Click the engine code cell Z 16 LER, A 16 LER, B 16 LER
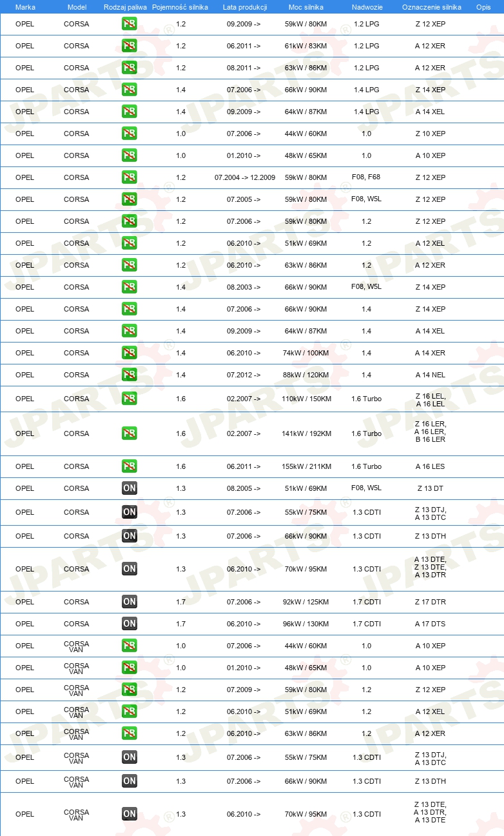Viewport: 504px width, 836px height. click(x=431, y=432)
